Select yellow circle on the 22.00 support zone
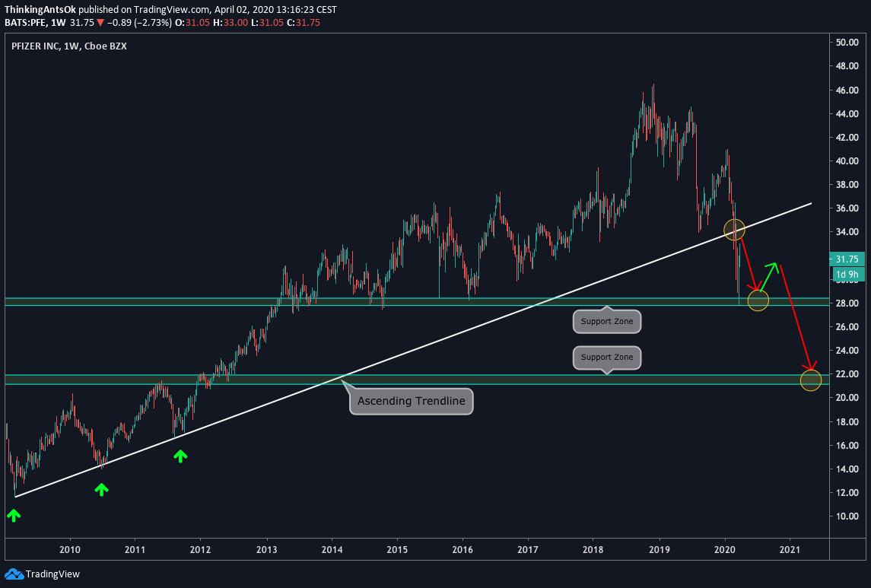 pos(811,380)
